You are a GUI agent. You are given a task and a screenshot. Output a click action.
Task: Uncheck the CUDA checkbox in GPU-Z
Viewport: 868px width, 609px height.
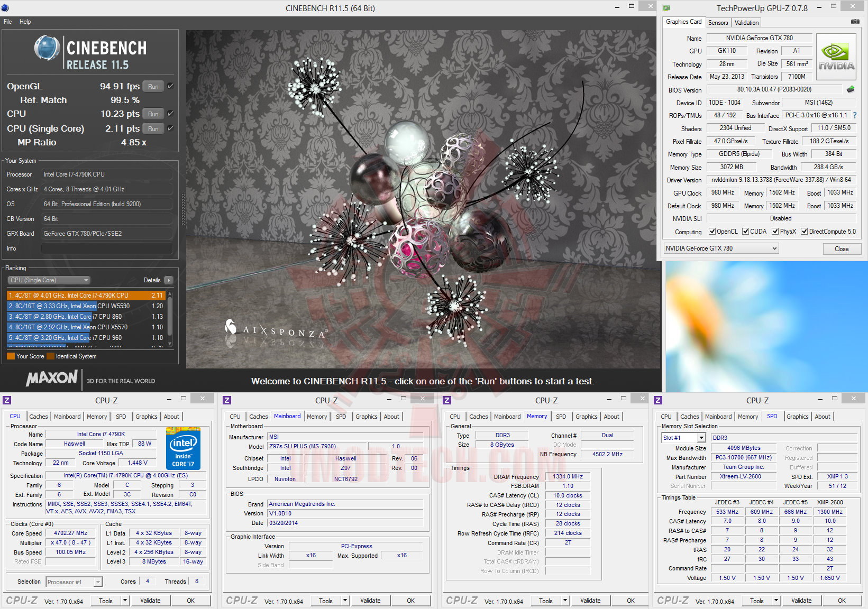pyautogui.click(x=745, y=232)
